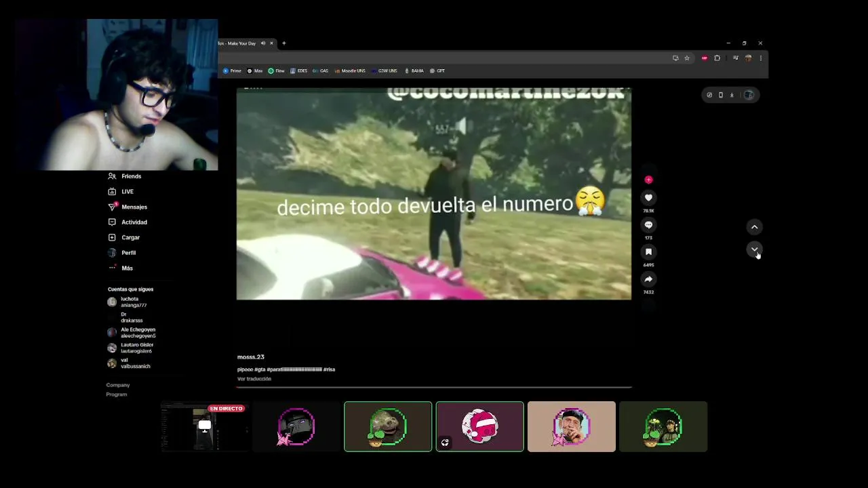The width and height of the screenshot is (868, 488).
Task: Select the pink helmet avatar tile
Action: 479,427
